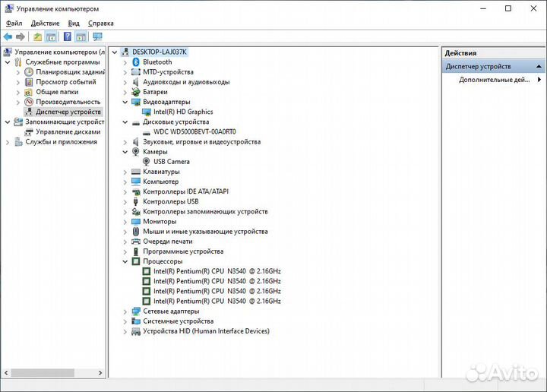Collapse the Процессоры category
The height and width of the screenshot is (392, 547).
click(x=125, y=261)
